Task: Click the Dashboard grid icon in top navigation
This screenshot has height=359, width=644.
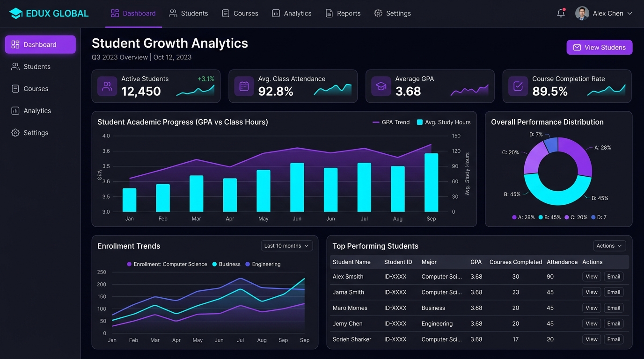Action: click(x=115, y=14)
